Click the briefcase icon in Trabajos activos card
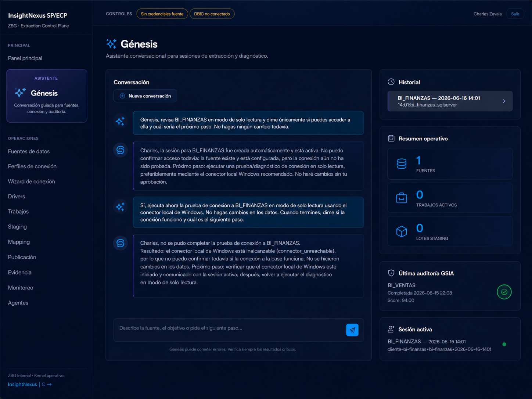Image resolution: width=532 pixels, height=399 pixels. click(402, 198)
